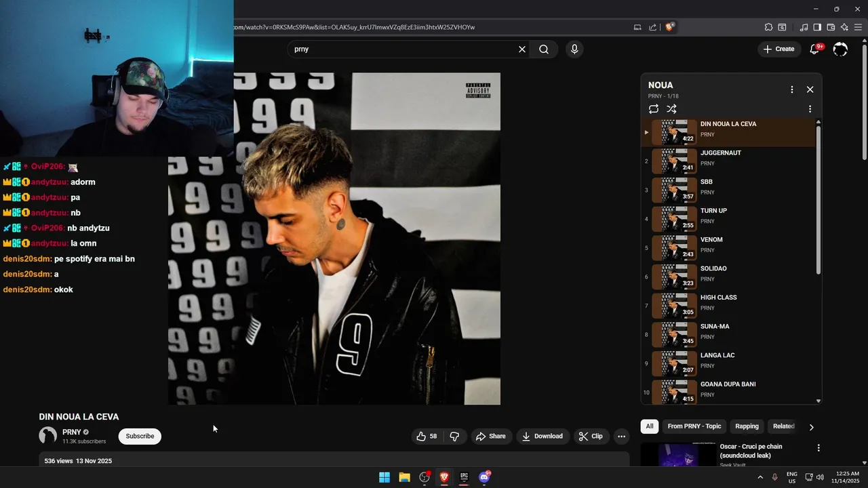Open options for Oscar - Cruci pe chain
The width and height of the screenshot is (868, 488).
click(x=818, y=448)
